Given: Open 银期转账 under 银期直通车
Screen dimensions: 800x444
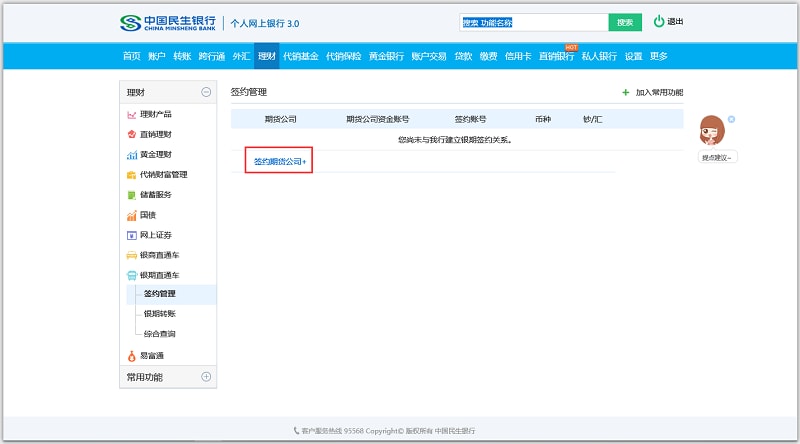Looking at the screenshot, I should click(x=159, y=314).
